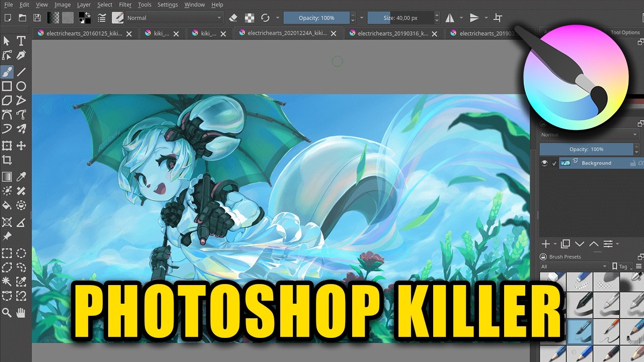Toggle lock on Background layer
The height and width of the screenshot is (362, 644).
632,163
